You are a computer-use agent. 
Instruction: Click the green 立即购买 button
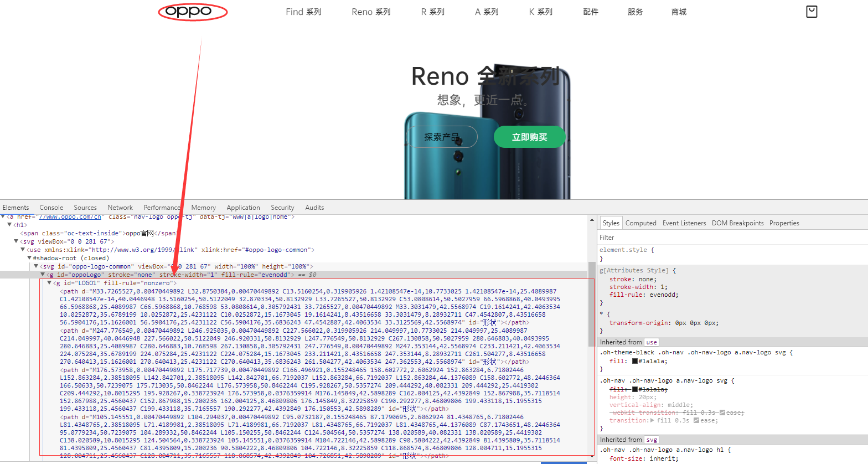pyautogui.click(x=529, y=137)
